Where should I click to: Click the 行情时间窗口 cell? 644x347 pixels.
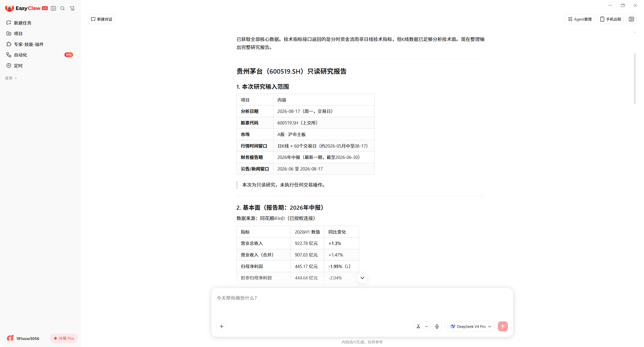pos(255,146)
